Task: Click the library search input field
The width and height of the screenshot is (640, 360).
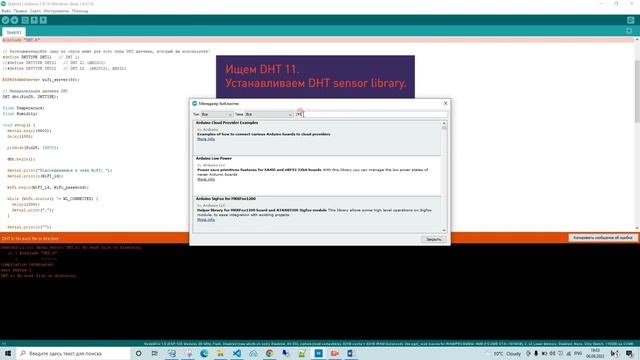Action: pos(371,115)
